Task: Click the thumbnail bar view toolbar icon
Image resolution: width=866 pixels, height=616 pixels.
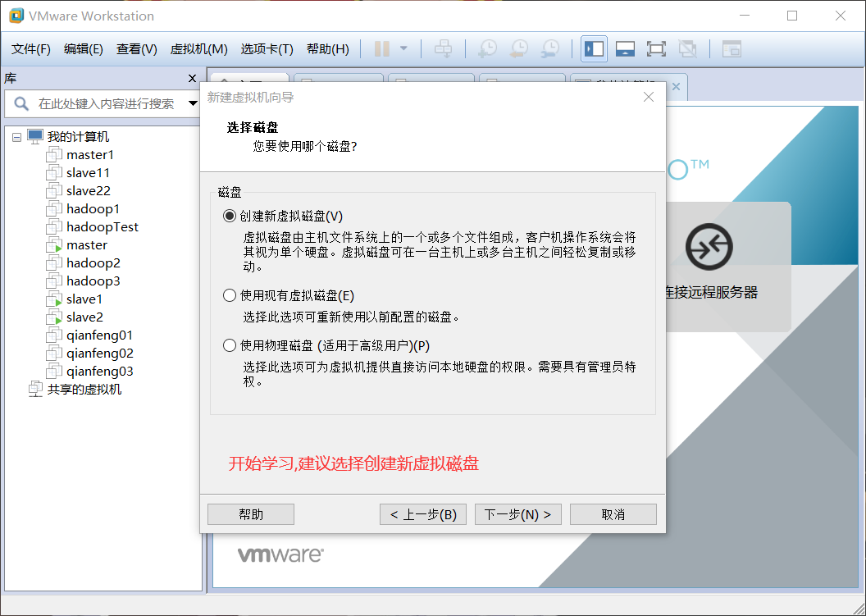Action: coord(625,48)
